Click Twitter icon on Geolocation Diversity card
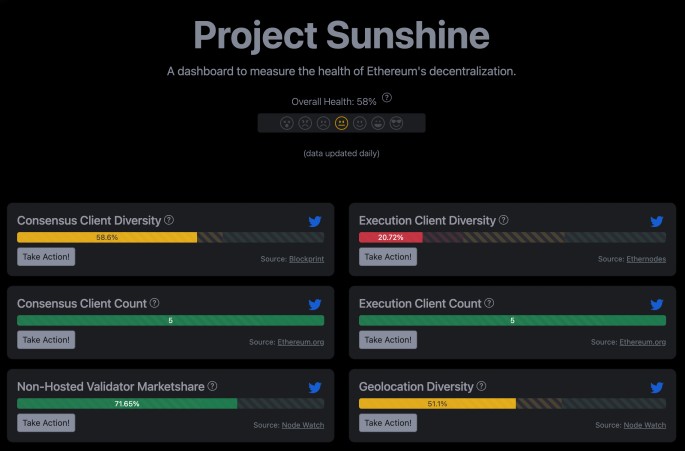 (x=657, y=387)
